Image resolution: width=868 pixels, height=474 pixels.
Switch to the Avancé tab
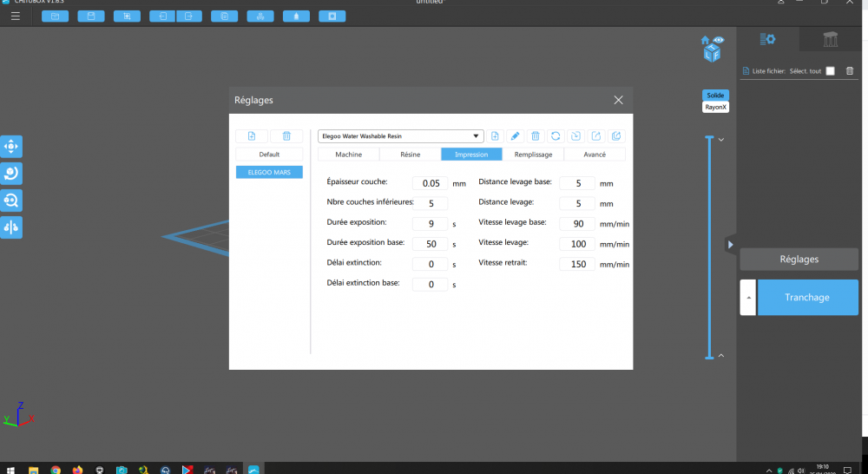(595, 155)
